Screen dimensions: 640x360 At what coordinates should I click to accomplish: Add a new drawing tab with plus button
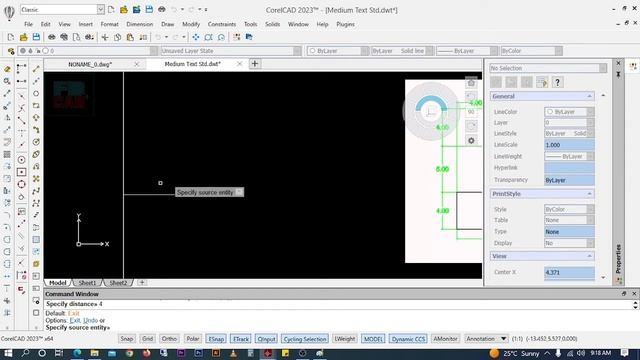tap(255, 64)
